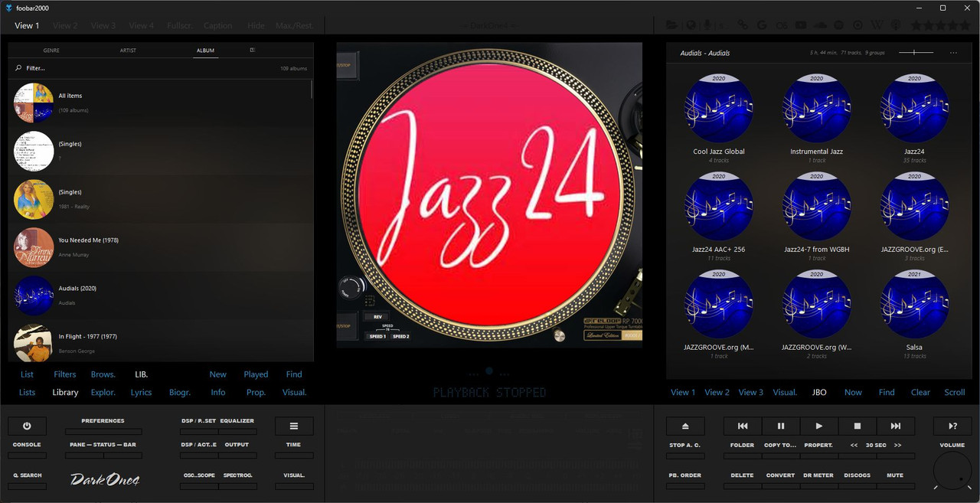The height and width of the screenshot is (503, 980).
Task: Click the power icon button
Action: [x=27, y=426]
